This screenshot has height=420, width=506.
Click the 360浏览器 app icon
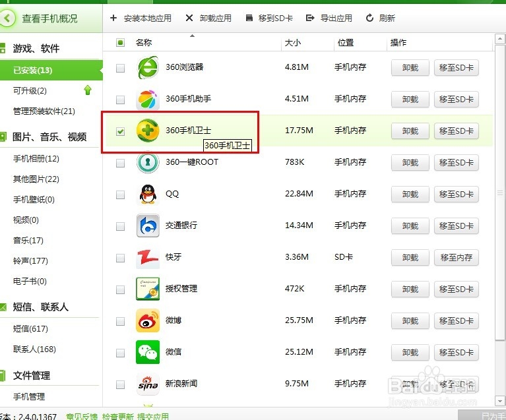(148, 67)
